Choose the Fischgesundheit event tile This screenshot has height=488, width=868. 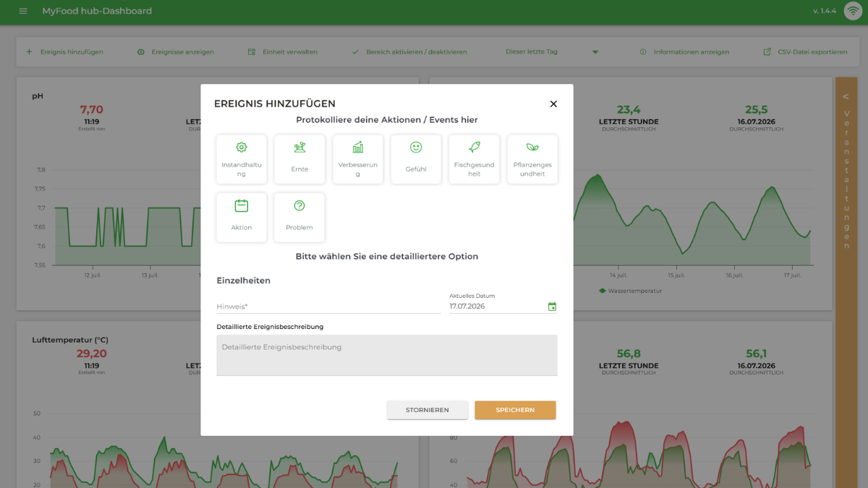(x=474, y=159)
